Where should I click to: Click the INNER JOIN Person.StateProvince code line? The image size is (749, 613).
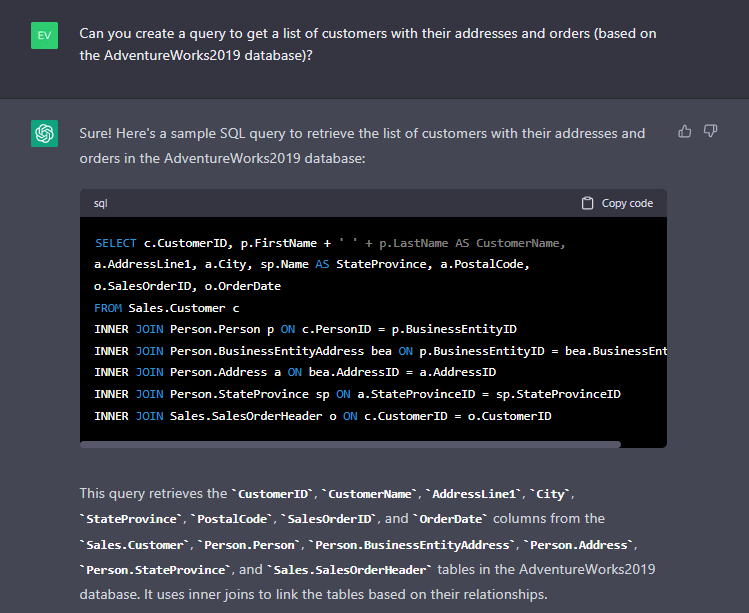tap(357, 394)
